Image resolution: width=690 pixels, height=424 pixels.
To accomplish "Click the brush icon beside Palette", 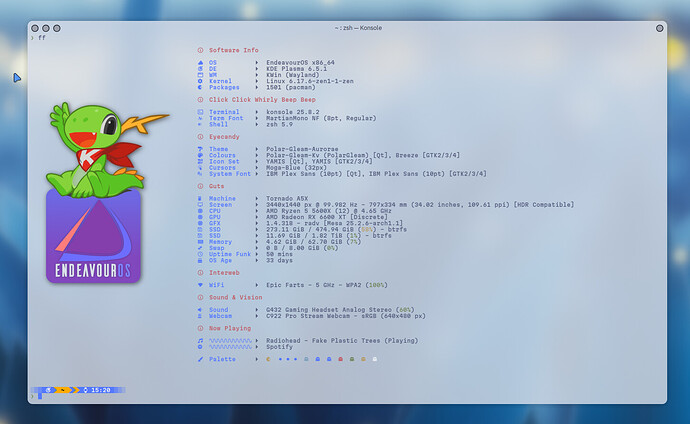I will click(200, 359).
